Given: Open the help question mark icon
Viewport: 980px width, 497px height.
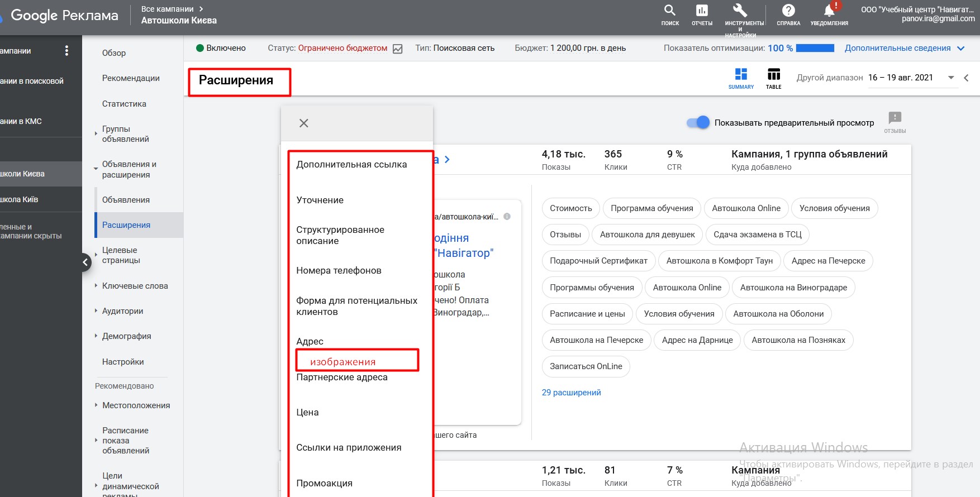Looking at the screenshot, I should tap(788, 11).
